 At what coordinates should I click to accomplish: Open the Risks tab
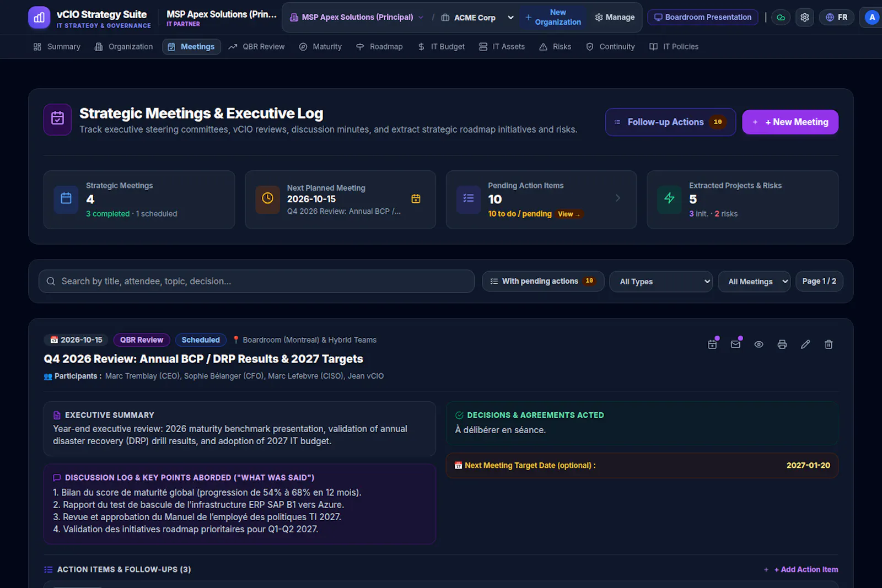click(555, 47)
